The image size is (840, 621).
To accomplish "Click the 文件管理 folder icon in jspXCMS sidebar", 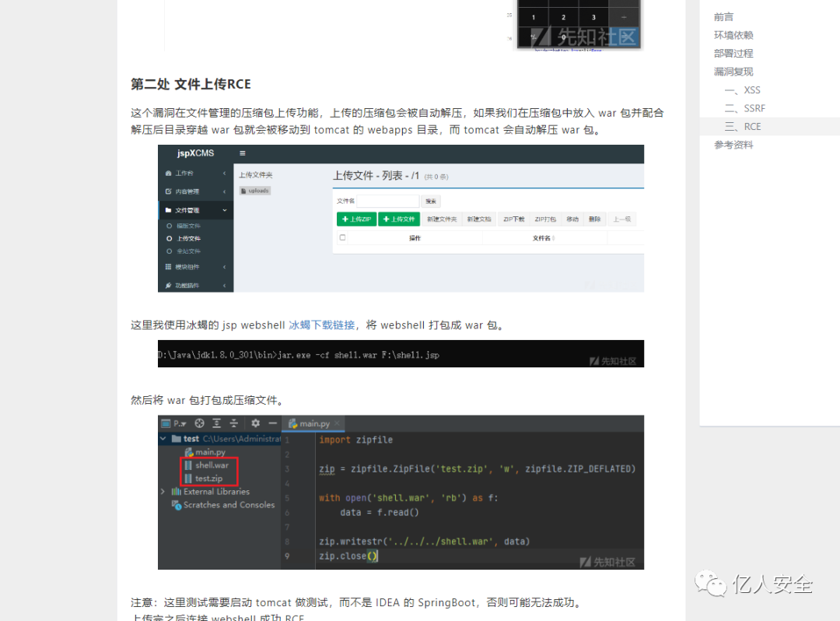I will [168, 210].
